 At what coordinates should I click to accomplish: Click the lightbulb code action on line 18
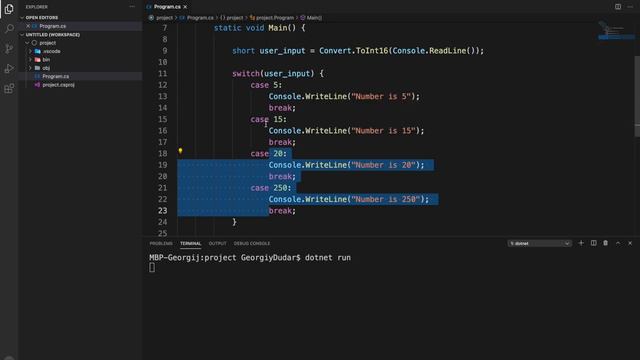(x=180, y=151)
